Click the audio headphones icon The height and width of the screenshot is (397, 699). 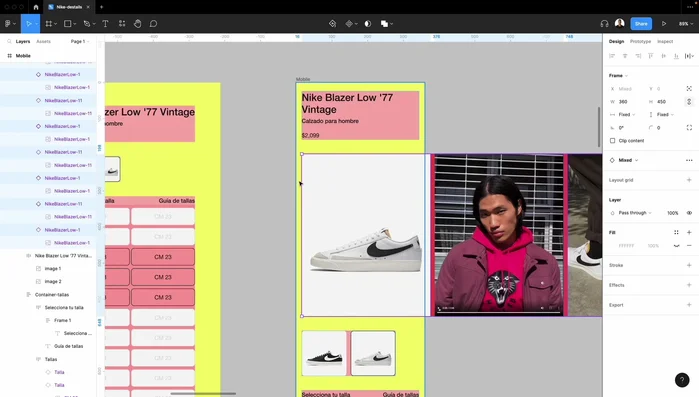coord(604,24)
